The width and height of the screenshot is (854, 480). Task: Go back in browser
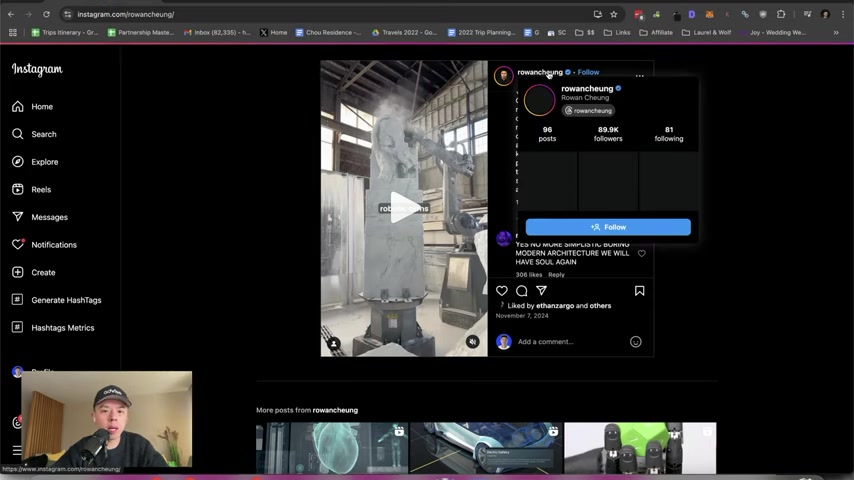(11, 15)
